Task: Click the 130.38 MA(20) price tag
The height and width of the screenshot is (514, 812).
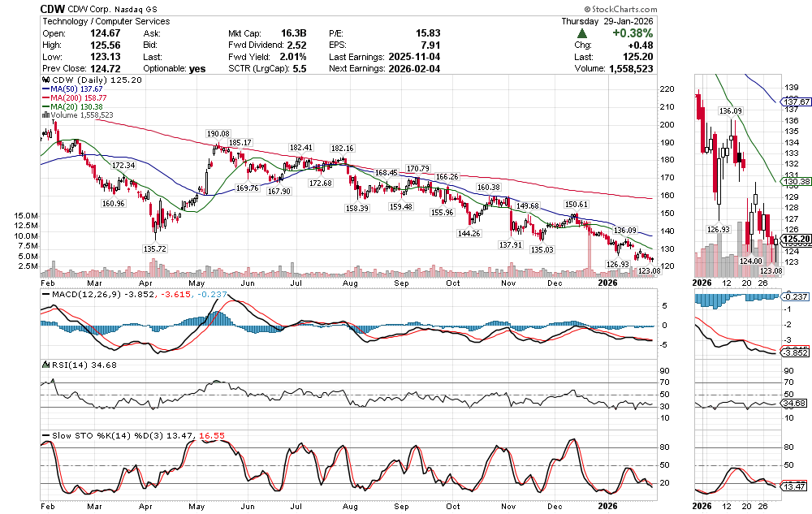Action: point(794,181)
